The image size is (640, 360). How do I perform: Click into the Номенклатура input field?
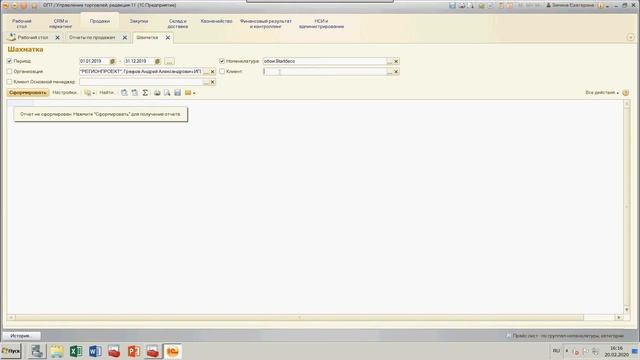(x=324, y=61)
